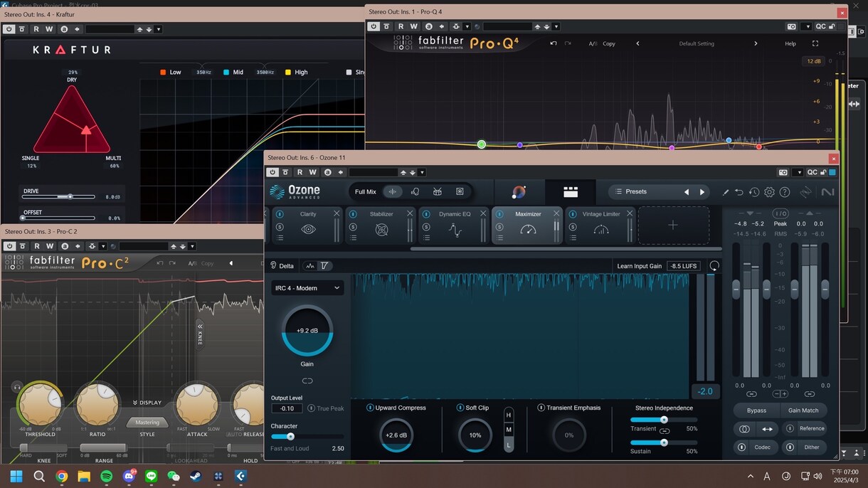Screen dimensions: 868x488
Task: Open the Dynamic EQ module list icon
Action: pyautogui.click(x=426, y=238)
